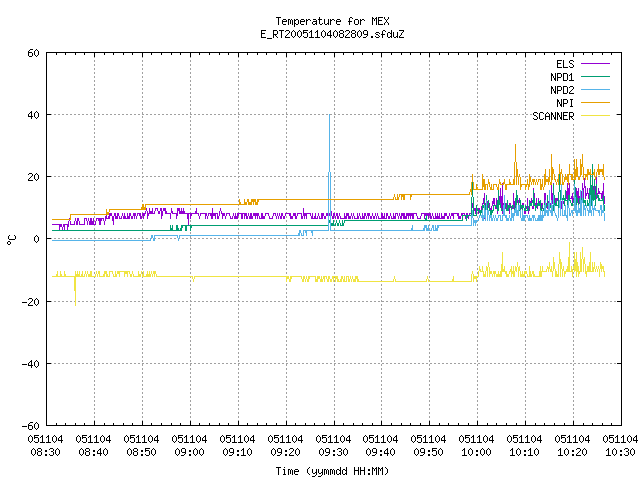Image resolution: width=640 pixels, height=480 pixels.
Task: Click the purple ELS legend line
Action: 595,64
